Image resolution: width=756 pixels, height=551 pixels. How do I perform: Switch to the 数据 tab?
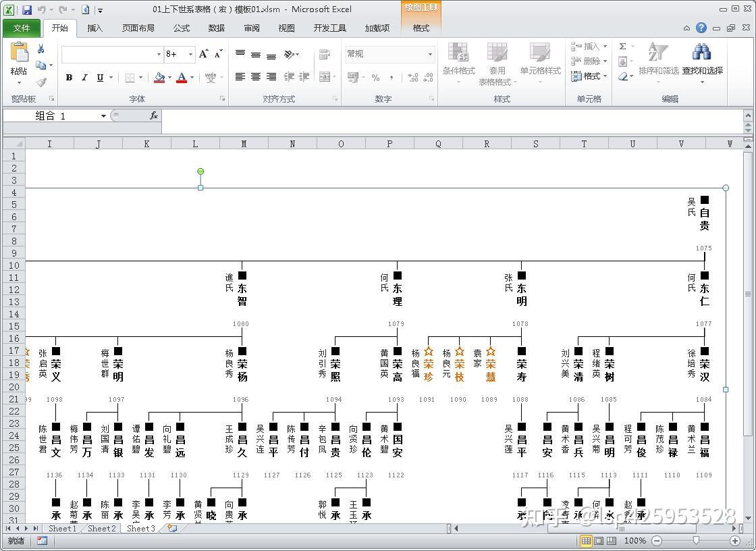coord(217,28)
